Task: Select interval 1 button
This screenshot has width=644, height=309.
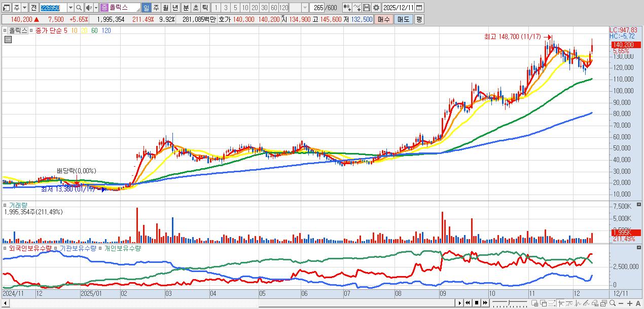Action: (216, 8)
